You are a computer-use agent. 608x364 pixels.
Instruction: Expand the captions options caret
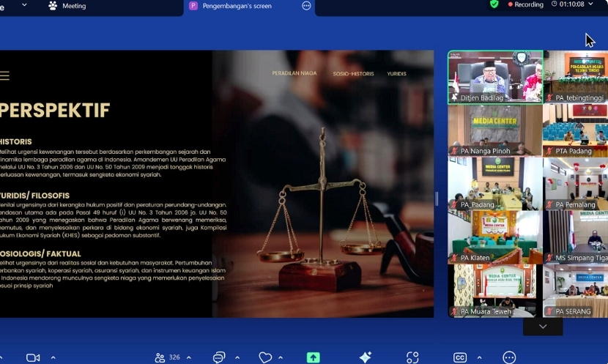pos(478,357)
